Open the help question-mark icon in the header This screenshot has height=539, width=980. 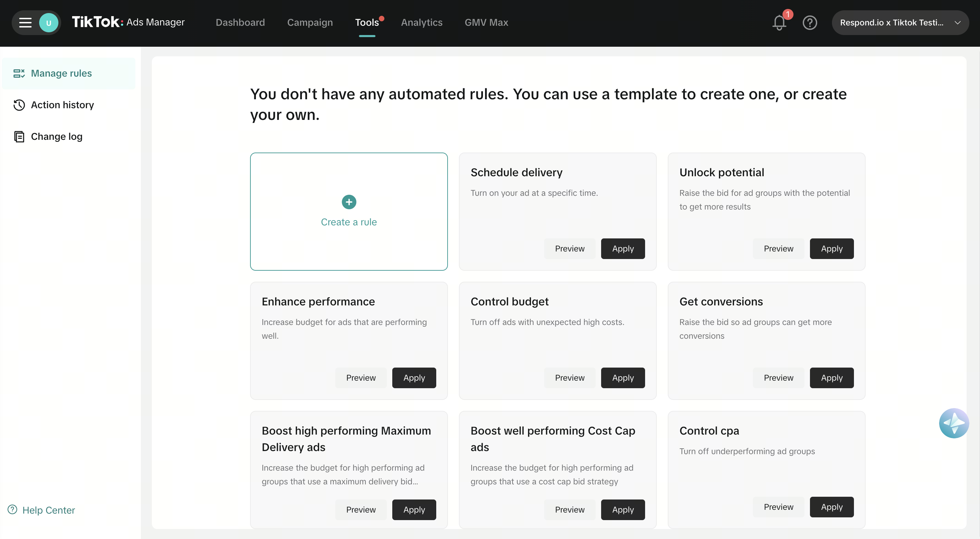(810, 22)
